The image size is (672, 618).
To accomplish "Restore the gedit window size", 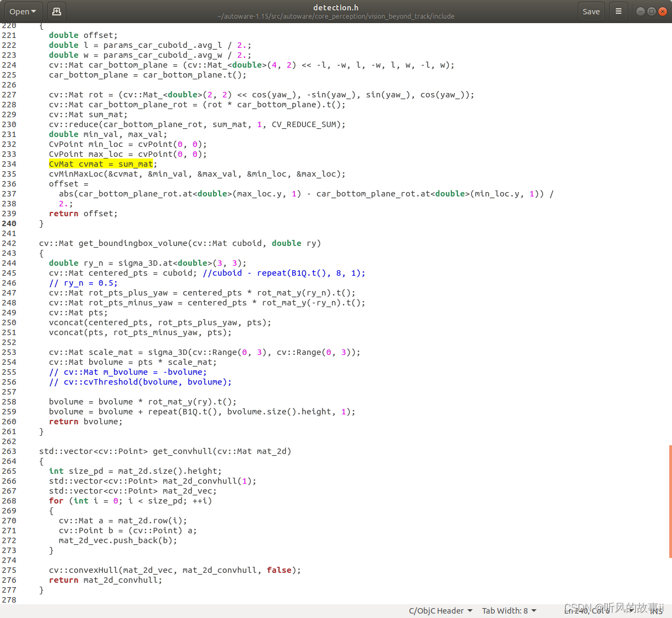I will click(x=651, y=10).
